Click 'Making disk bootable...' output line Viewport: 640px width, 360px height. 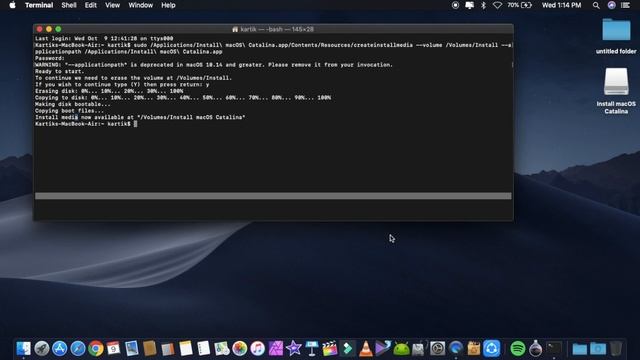(73, 104)
